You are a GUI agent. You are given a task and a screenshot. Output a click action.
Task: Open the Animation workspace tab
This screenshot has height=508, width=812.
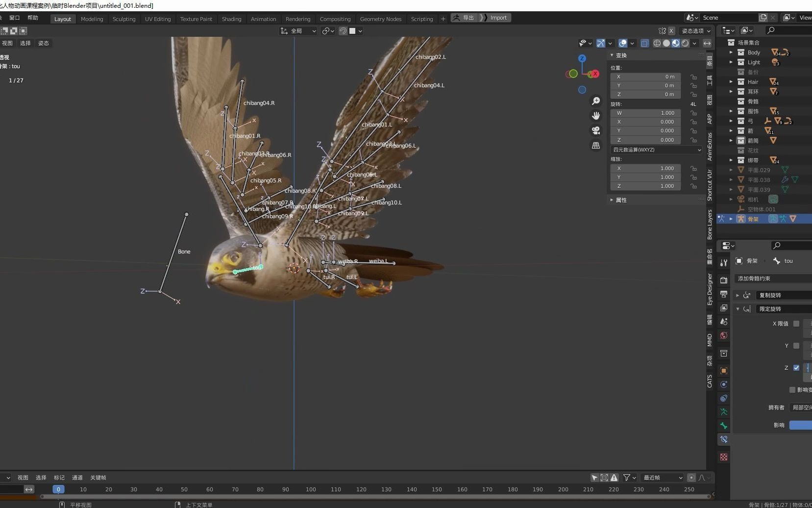coord(263,19)
